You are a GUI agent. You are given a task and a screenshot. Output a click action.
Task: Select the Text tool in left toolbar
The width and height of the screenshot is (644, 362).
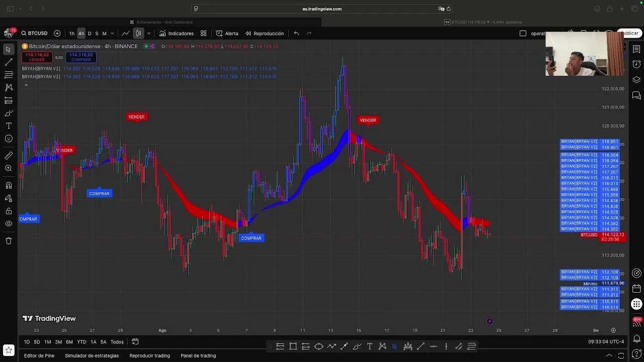tap(9, 126)
